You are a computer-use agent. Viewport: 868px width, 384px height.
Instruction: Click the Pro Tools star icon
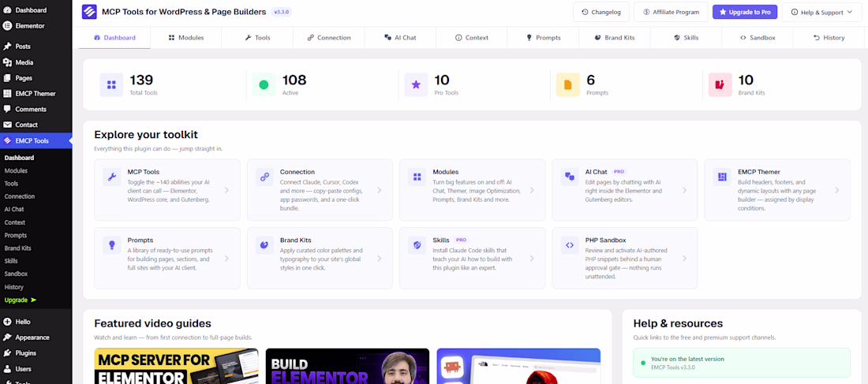point(416,84)
